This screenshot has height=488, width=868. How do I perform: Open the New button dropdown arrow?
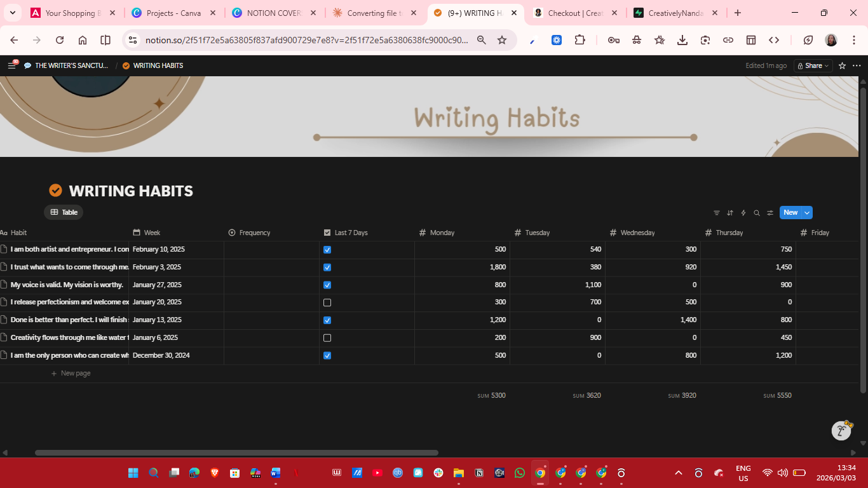click(x=806, y=212)
